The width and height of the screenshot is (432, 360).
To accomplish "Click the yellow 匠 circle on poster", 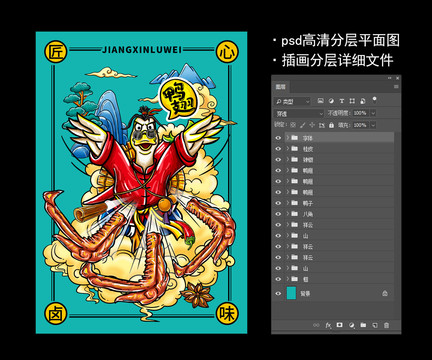I will [x=55, y=52].
